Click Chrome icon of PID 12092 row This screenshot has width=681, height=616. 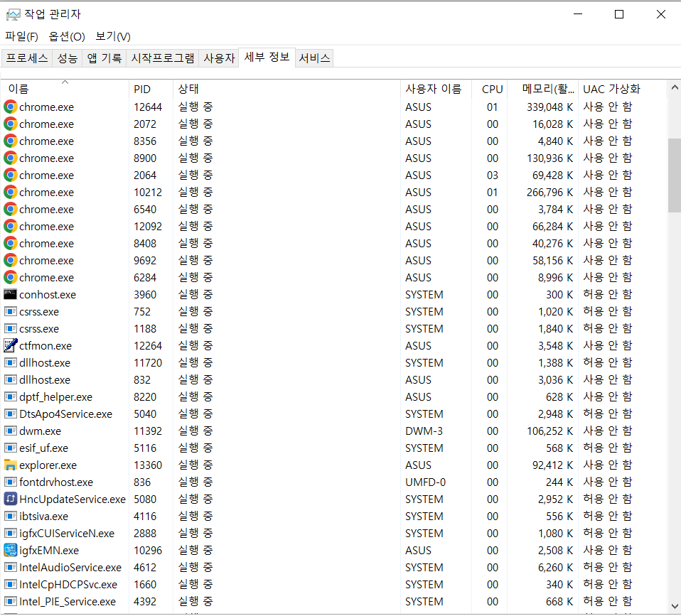point(11,227)
